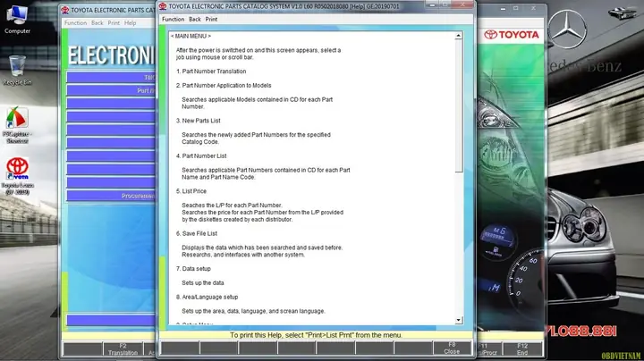Click '3. New Parts List' text
644x361 pixels.
click(x=199, y=121)
